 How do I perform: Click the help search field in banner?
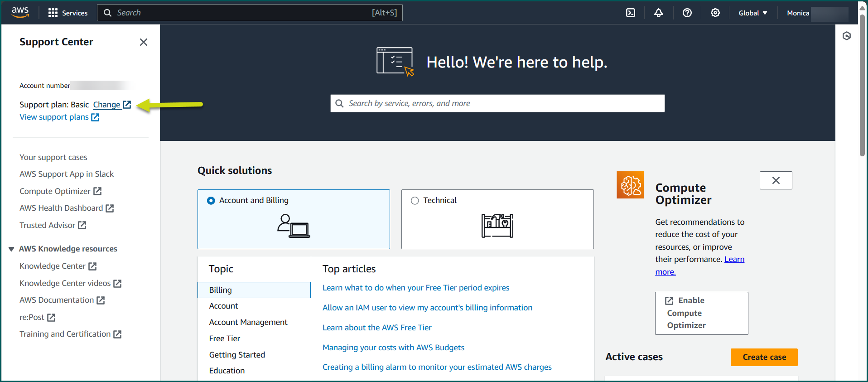tap(497, 103)
